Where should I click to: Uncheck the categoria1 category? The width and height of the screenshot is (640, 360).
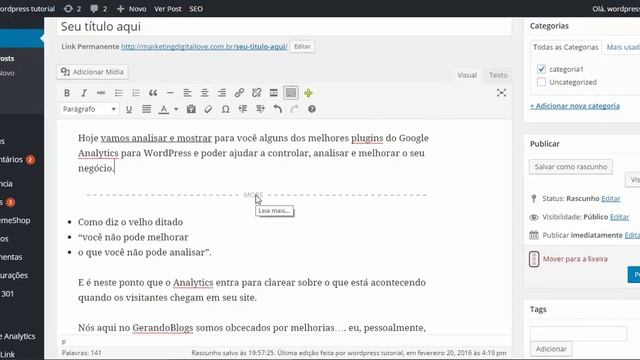point(541,69)
